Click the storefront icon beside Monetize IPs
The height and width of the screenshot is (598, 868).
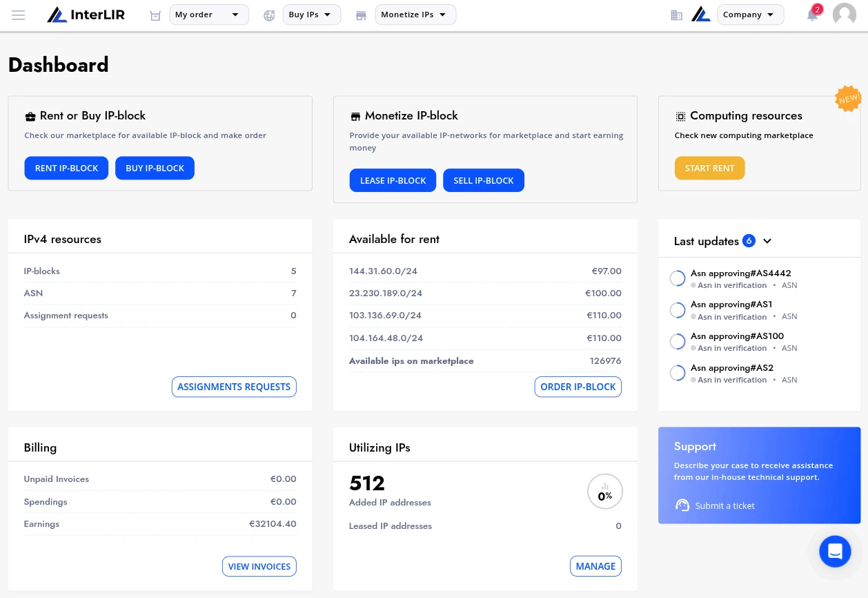point(361,15)
